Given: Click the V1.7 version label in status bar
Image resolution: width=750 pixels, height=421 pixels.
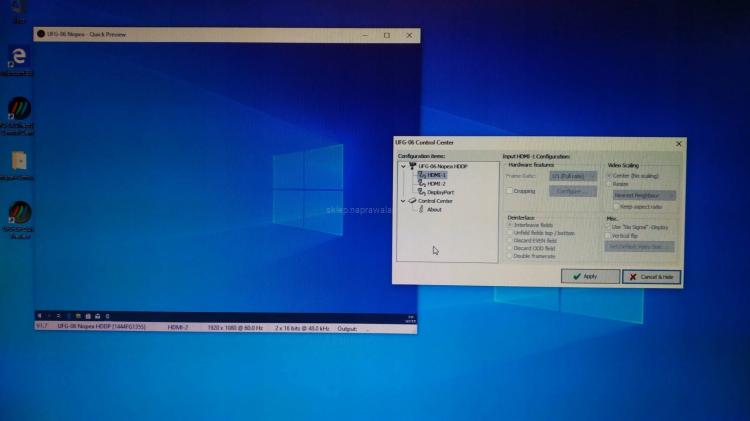Looking at the screenshot, I should coord(42,326).
